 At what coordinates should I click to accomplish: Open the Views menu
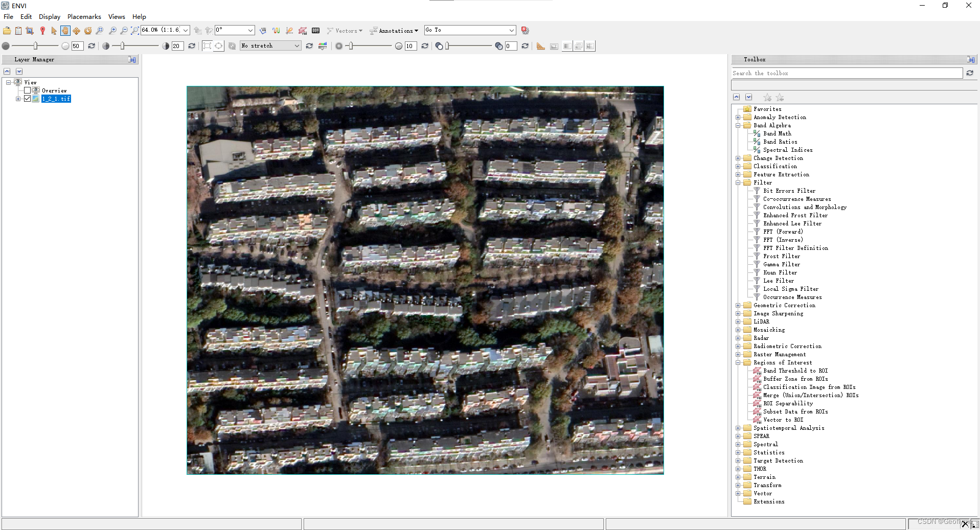[x=117, y=17]
